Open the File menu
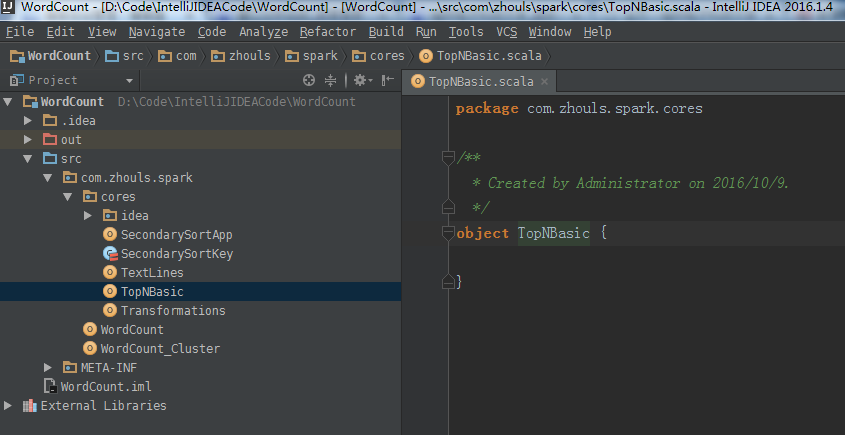845x435 pixels. [20, 32]
